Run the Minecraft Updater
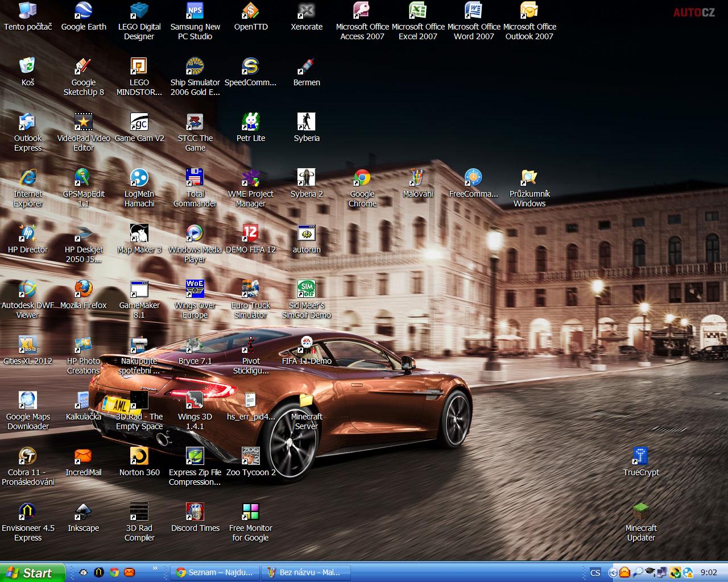The image size is (728, 582). click(641, 510)
